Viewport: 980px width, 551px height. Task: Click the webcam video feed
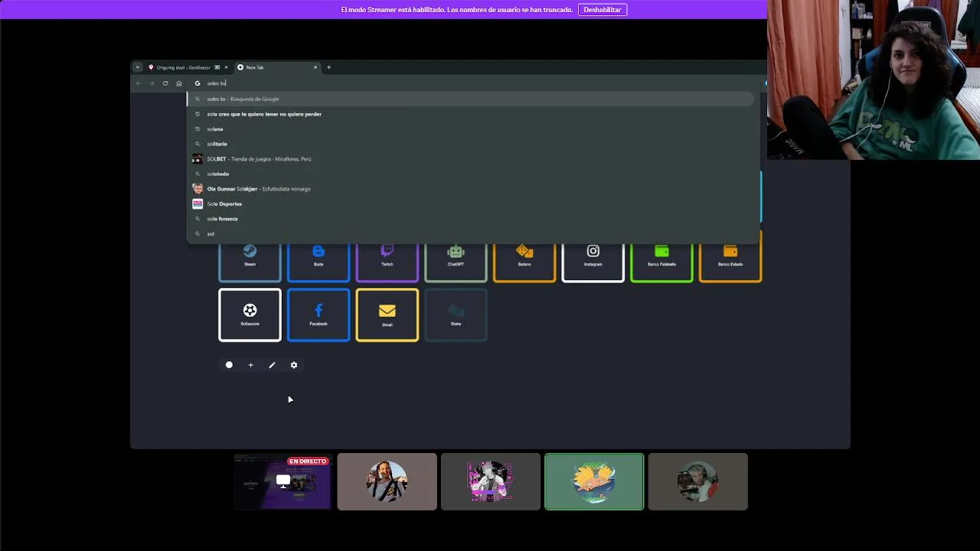874,80
